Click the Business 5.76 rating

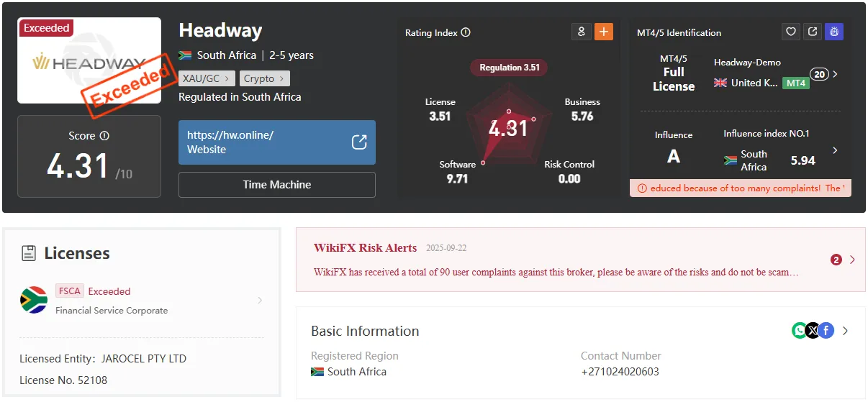pyautogui.click(x=582, y=109)
